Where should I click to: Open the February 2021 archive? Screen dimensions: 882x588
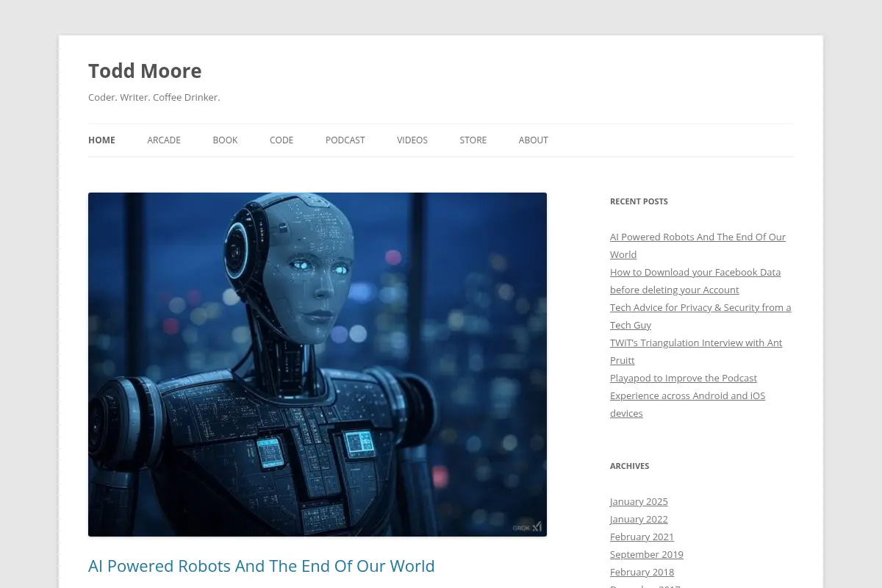pyautogui.click(x=642, y=537)
